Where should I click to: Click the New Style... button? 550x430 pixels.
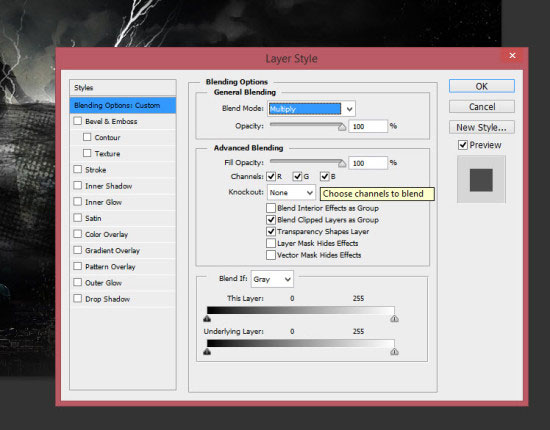click(482, 127)
